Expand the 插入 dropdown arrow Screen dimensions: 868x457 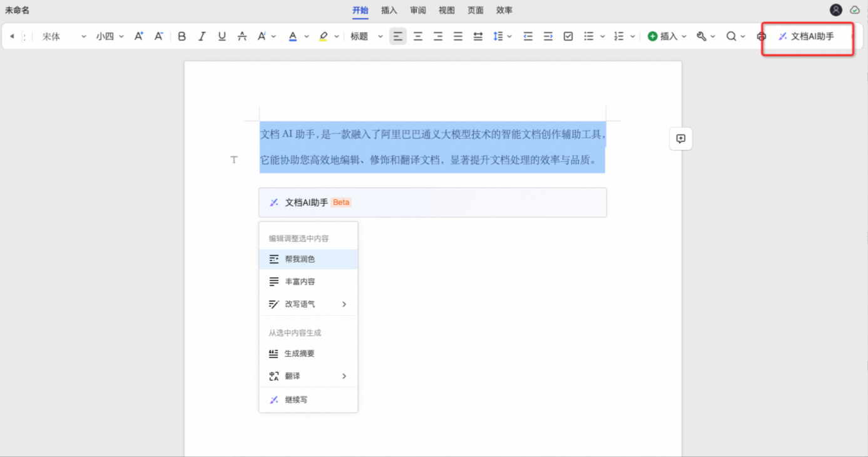[x=683, y=36]
